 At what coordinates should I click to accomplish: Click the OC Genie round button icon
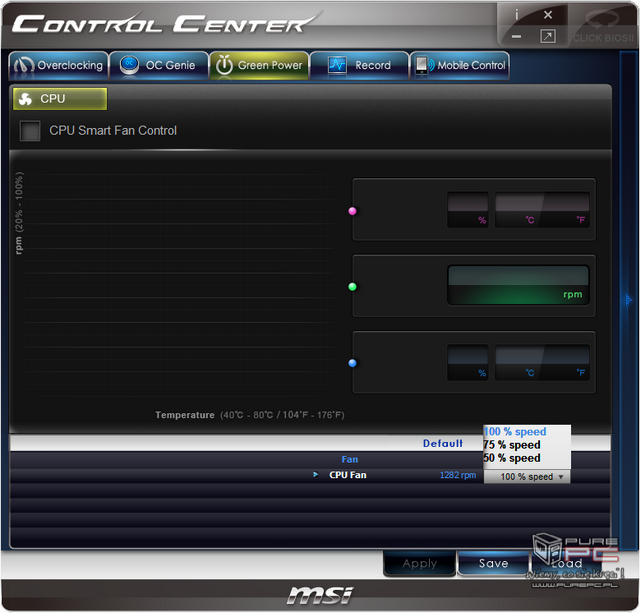[x=129, y=65]
